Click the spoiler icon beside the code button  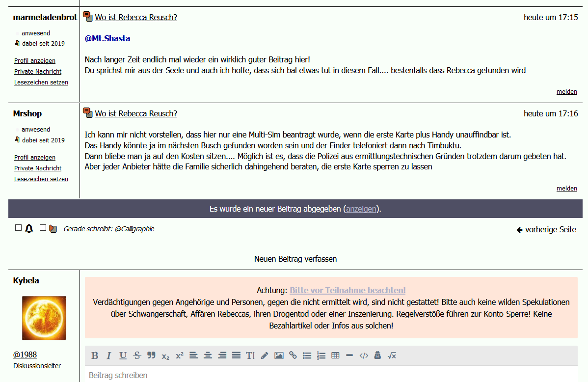tap(377, 355)
